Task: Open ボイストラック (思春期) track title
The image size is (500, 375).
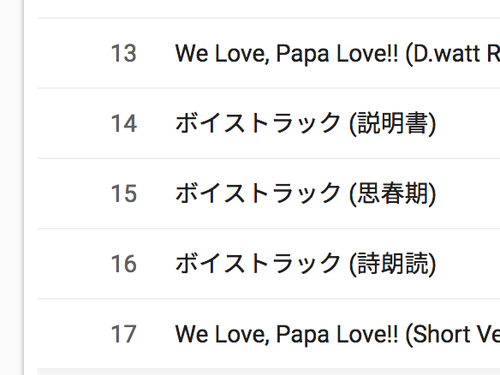Action: pos(306,193)
